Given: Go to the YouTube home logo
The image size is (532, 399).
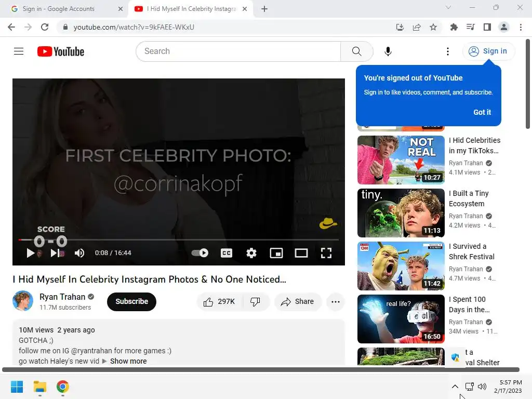Looking at the screenshot, I should point(61,51).
